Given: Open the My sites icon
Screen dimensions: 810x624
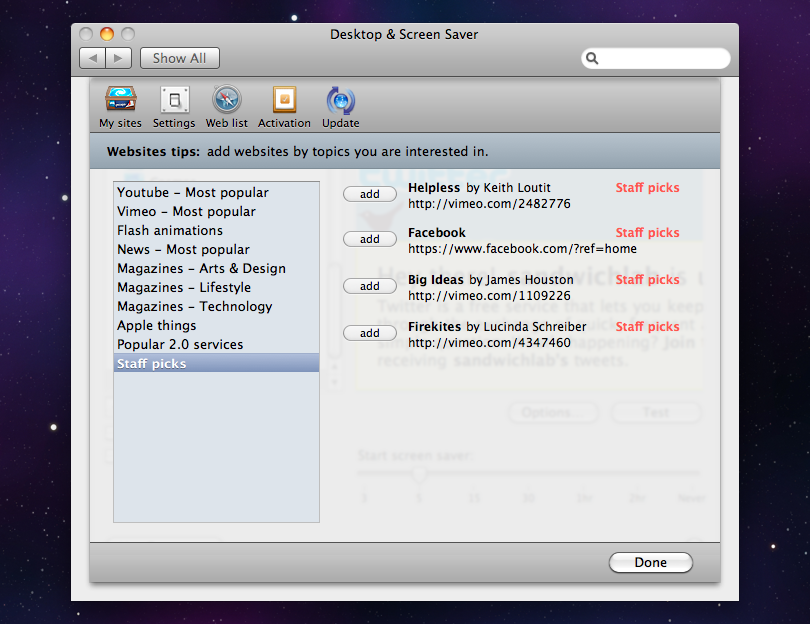Looking at the screenshot, I should click(x=120, y=100).
